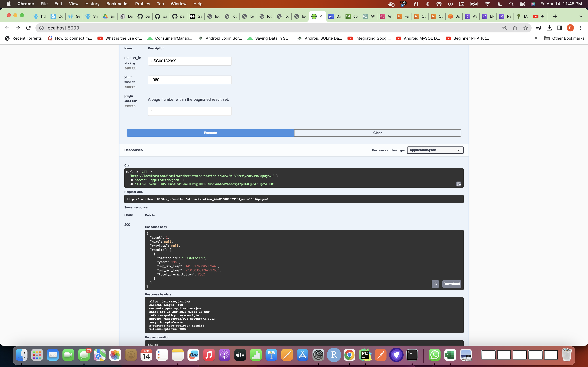Viewport: 588px width, 367px height.
Task: Bookmark this page with star icon
Action: pyautogui.click(x=525, y=28)
